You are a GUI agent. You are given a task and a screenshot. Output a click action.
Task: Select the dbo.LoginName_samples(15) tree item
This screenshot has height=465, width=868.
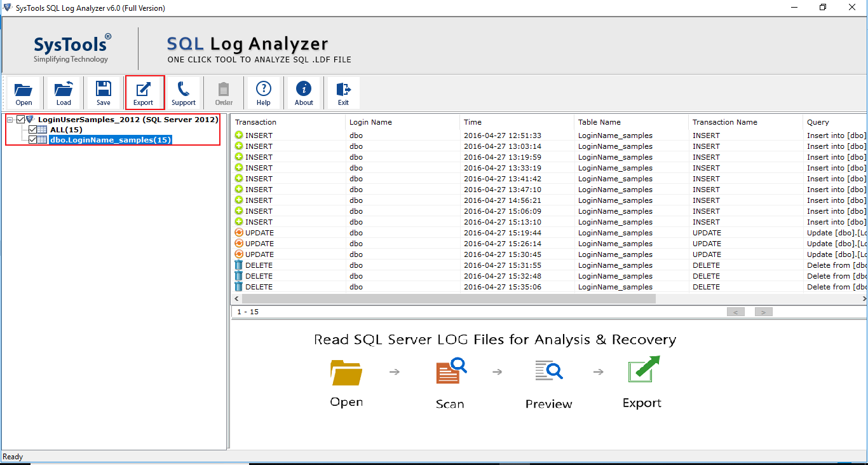pos(111,140)
